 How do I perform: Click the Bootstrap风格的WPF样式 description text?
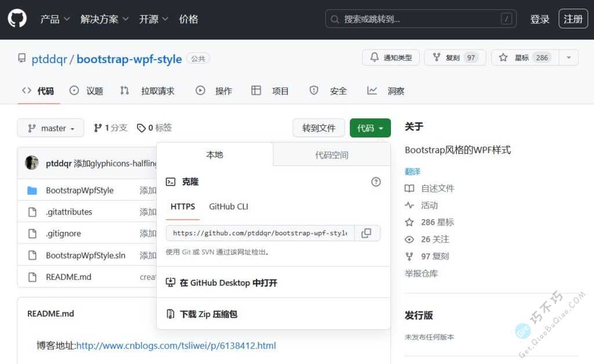click(x=458, y=150)
